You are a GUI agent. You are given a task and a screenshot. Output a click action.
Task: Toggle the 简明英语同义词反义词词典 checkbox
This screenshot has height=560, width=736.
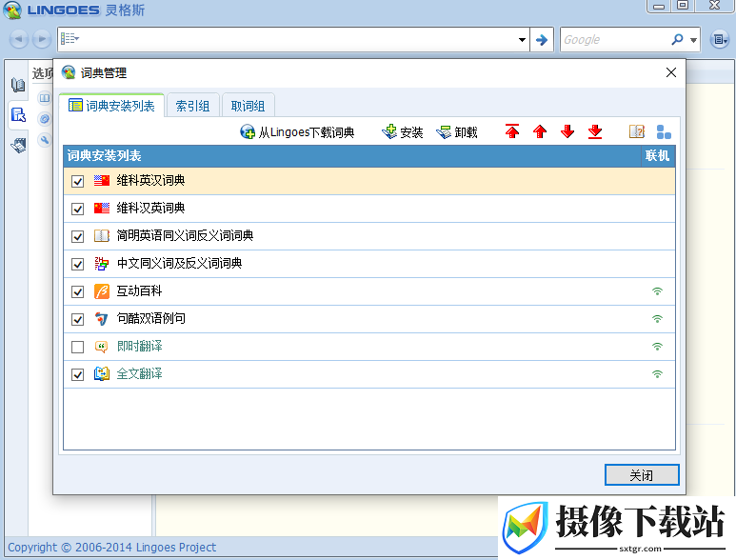pyautogui.click(x=77, y=236)
